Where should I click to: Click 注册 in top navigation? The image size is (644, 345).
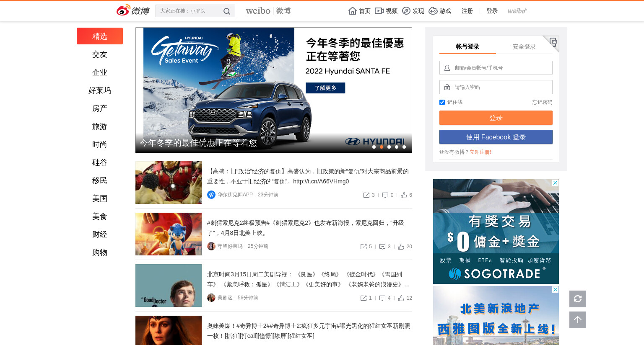tap(467, 11)
